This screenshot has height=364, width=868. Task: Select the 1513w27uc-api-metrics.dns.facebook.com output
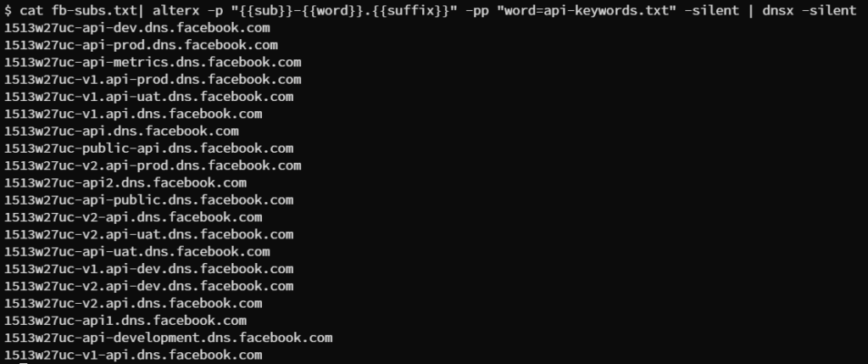coord(153,62)
